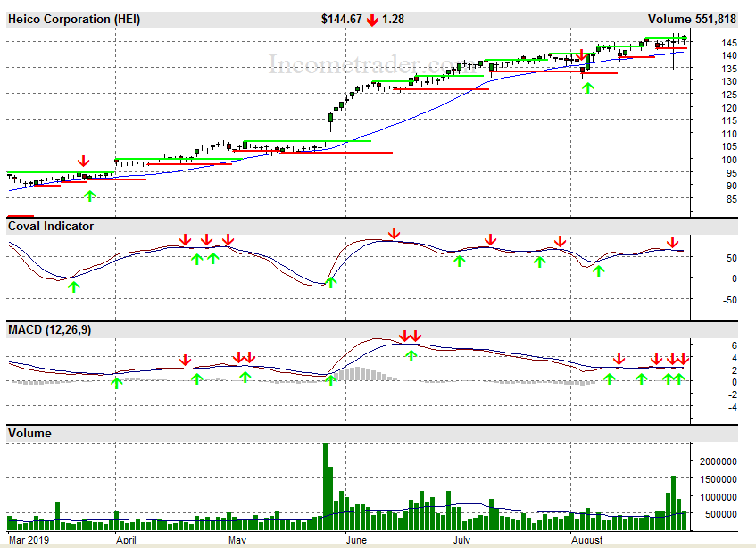Click the 105 price axis label
Image resolution: width=756 pixels, height=548 pixels.
coord(729,146)
